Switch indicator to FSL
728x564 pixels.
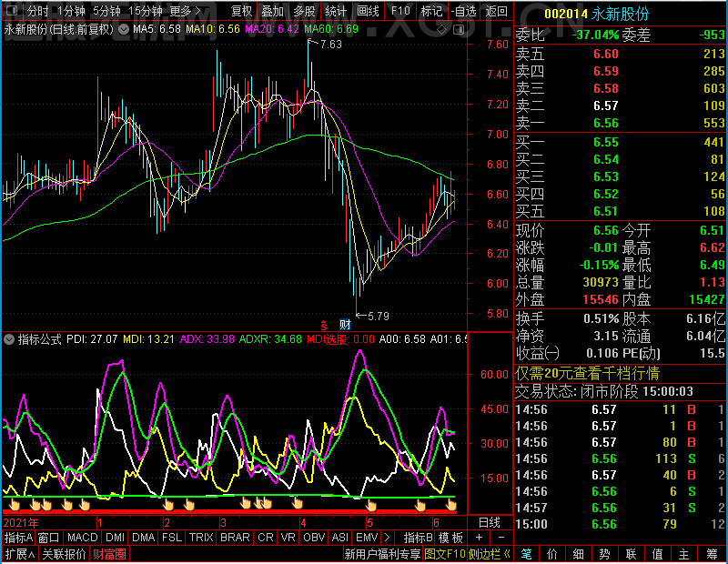pos(172,538)
